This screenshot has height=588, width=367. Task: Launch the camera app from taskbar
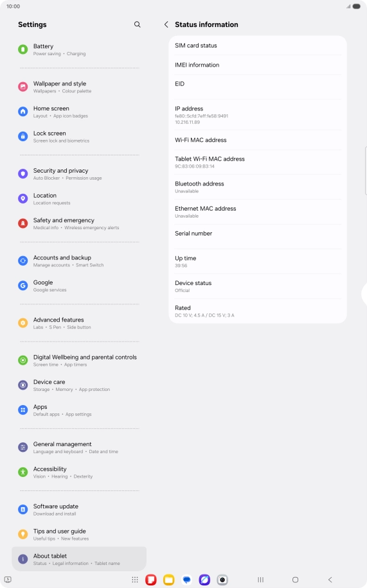click(x=222, y=580)
